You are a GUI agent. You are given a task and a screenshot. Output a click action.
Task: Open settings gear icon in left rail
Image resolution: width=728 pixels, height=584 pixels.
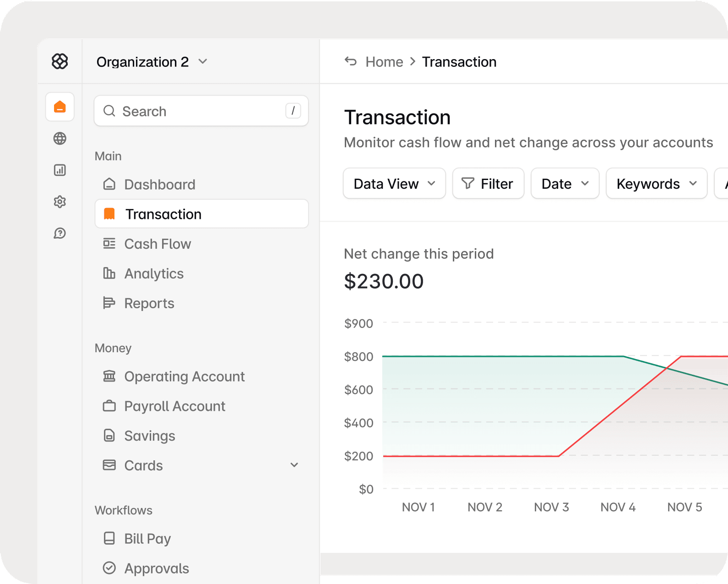pos(60,202)
